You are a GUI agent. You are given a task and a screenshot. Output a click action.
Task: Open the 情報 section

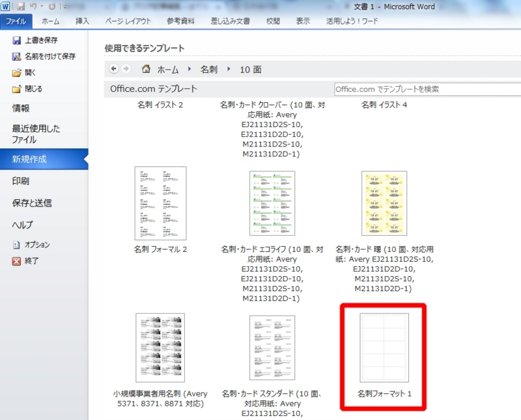click(21, 108)
